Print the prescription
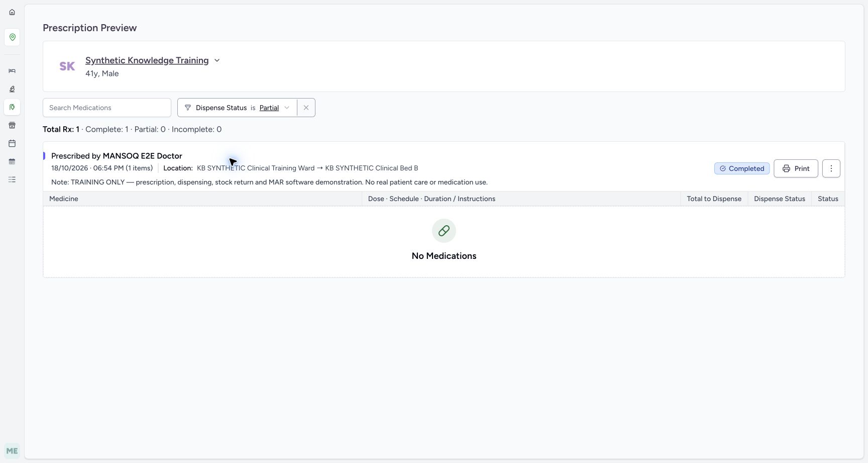This screenshot has width=868, height=463. tap(796, 168)
